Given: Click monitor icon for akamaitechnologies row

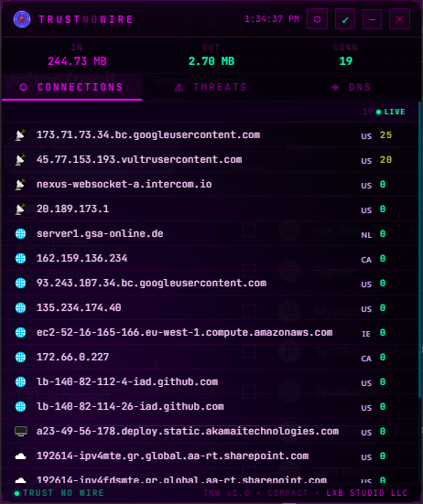Looking at the screenshot, I should tap(21, 432).
